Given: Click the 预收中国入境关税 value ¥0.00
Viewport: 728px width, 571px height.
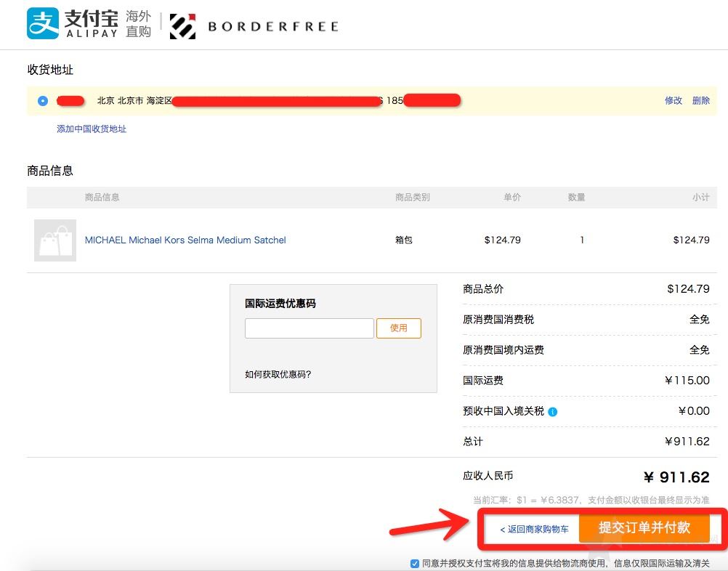Looking at the screenshot, I should click(694, 411).
